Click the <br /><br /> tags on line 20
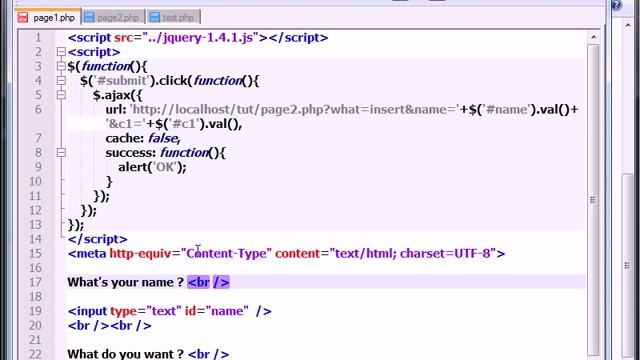 [x=110, y=325]
